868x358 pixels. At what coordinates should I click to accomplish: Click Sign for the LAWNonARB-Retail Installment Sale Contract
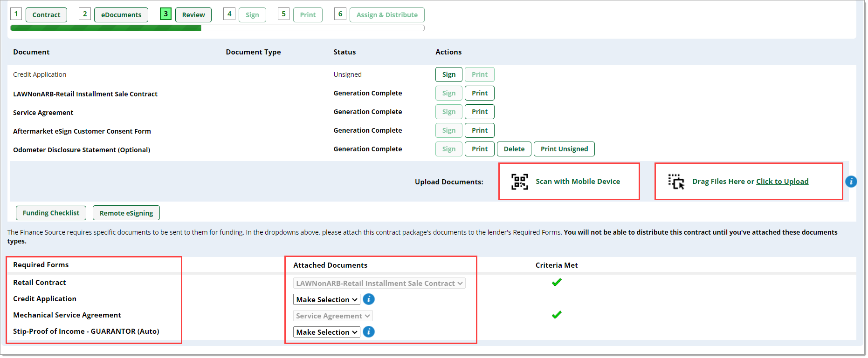pyautogui.click(x=449, y=93)
